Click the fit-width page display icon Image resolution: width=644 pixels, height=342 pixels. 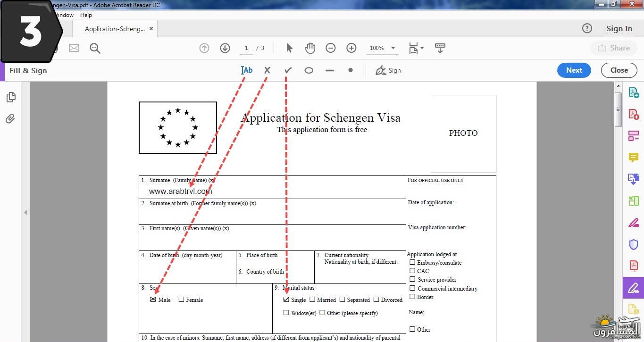click(413, 48)
